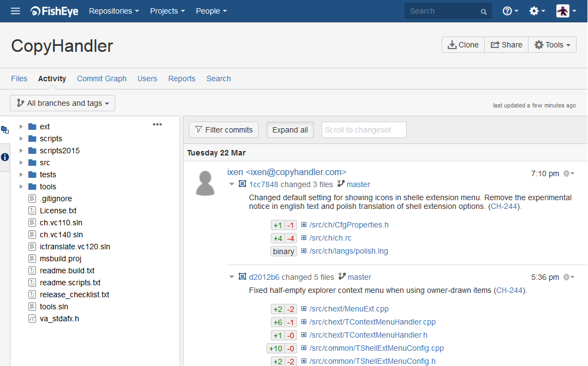Viewport: 588px width, 366px height.
Task: Open the All branches and tags dropdown
Action: click(63, 103)
